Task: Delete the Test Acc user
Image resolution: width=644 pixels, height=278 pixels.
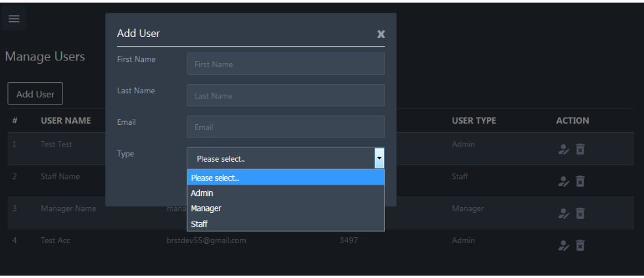Action: pos(580,245)
